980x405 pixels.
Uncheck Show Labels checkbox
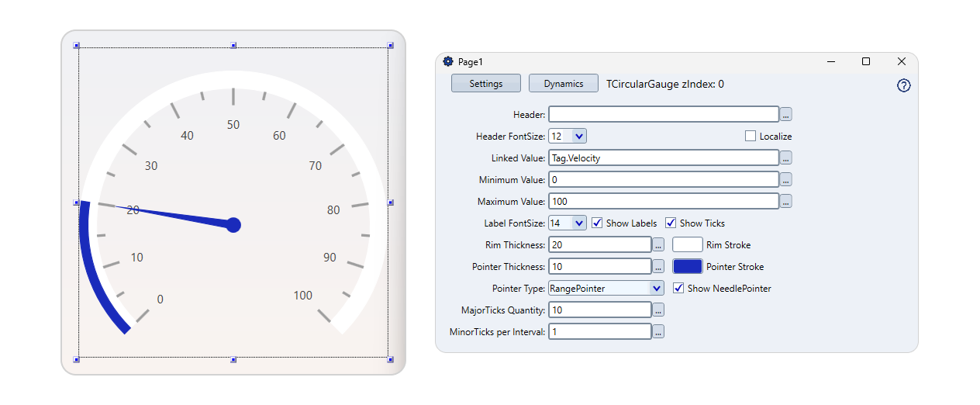[x=597, y=223]
